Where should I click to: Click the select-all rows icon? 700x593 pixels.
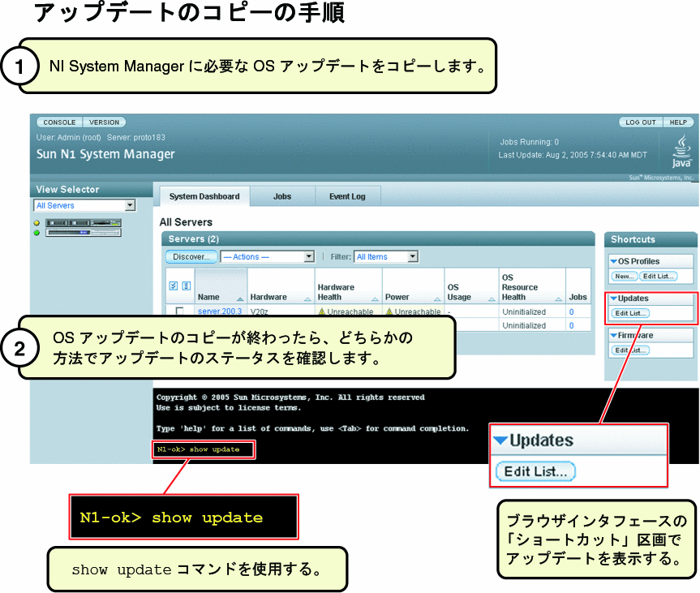174,286
